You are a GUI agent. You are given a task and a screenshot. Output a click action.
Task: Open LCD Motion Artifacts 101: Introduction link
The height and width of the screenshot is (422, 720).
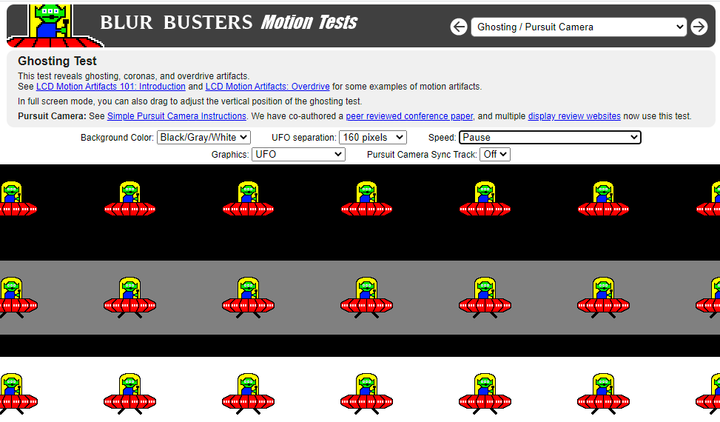[111, 86]
